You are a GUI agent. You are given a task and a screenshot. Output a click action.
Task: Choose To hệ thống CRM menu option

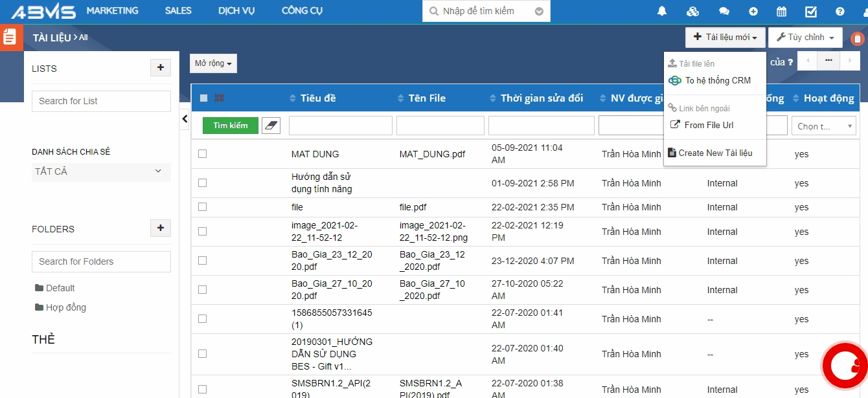click(x=717, y=81)
